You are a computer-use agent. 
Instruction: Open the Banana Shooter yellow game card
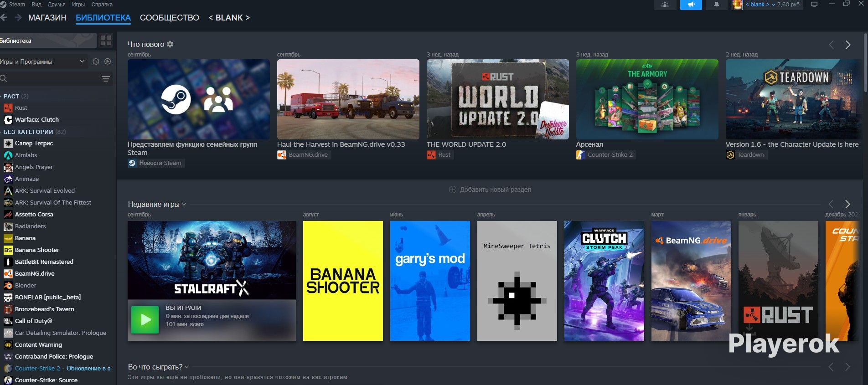point(343,281)
